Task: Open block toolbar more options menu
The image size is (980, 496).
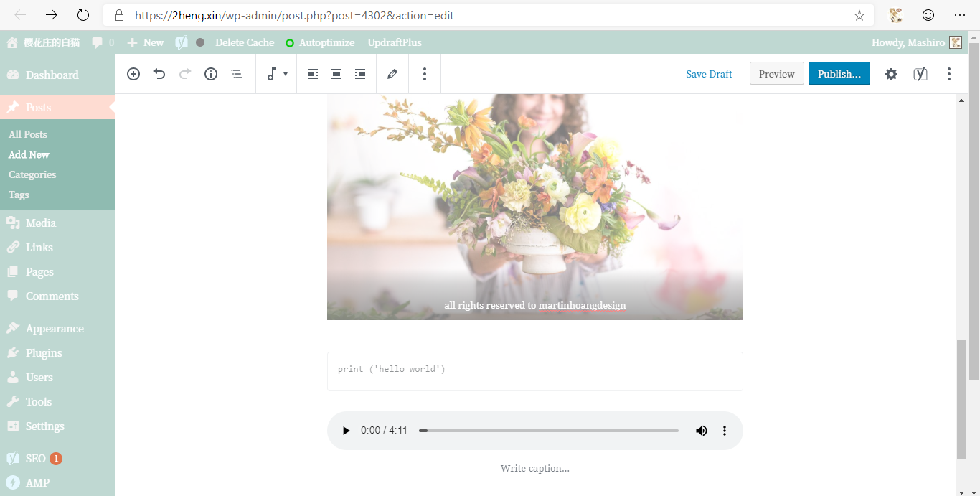Action: tap(424, 73)
